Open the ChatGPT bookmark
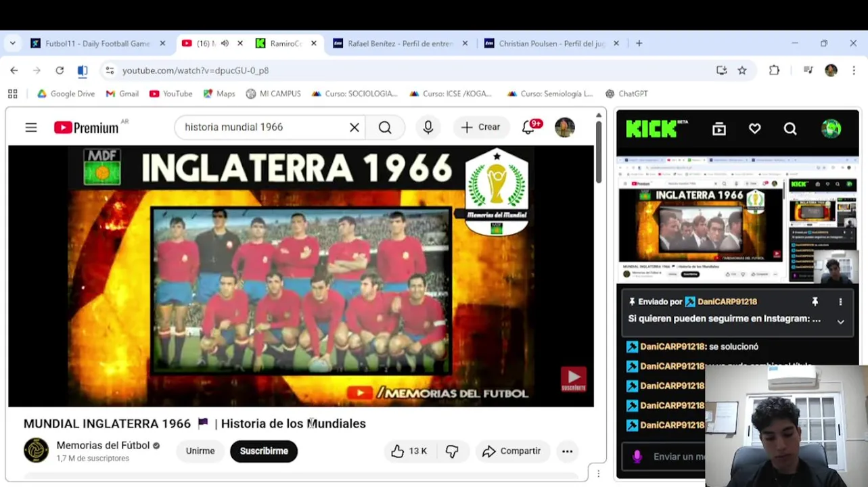This screenshot has height=487, width=868. tap(626, 94)
